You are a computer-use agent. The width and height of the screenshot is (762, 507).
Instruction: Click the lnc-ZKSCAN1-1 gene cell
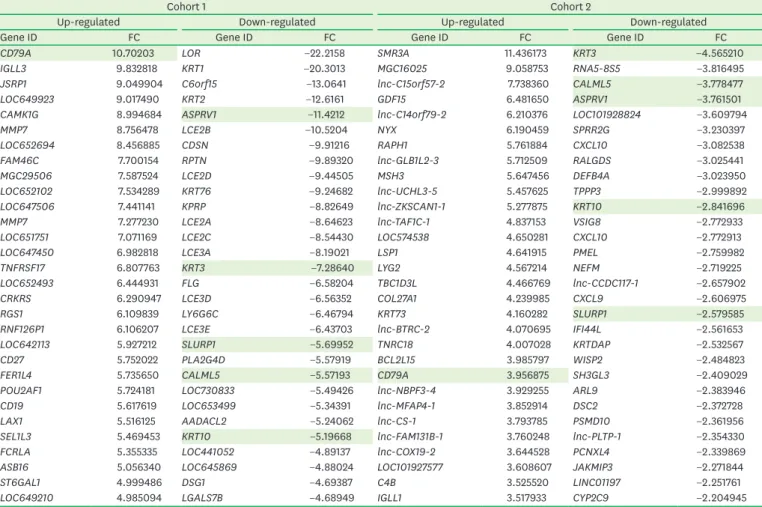(411, 207)
